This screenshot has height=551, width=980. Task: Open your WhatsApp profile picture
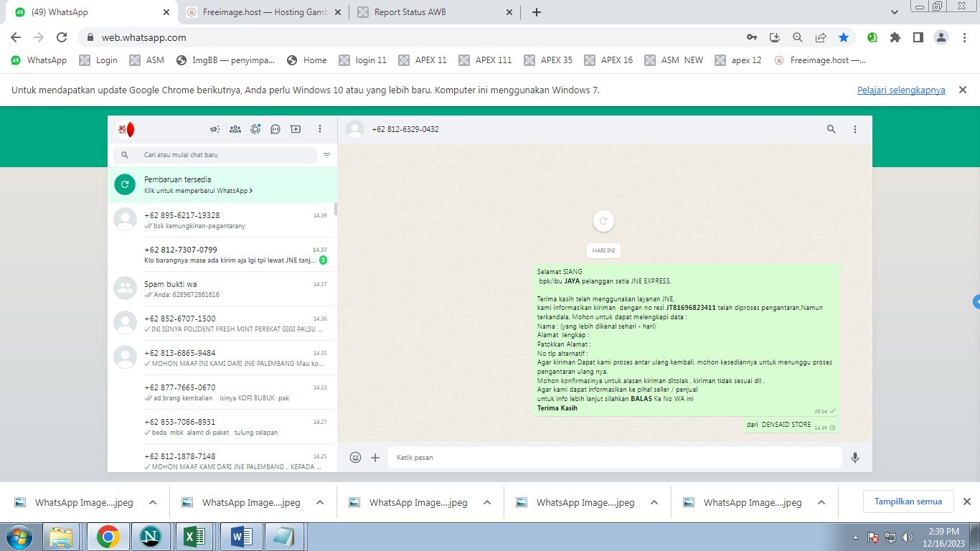(x=126, y=129)
